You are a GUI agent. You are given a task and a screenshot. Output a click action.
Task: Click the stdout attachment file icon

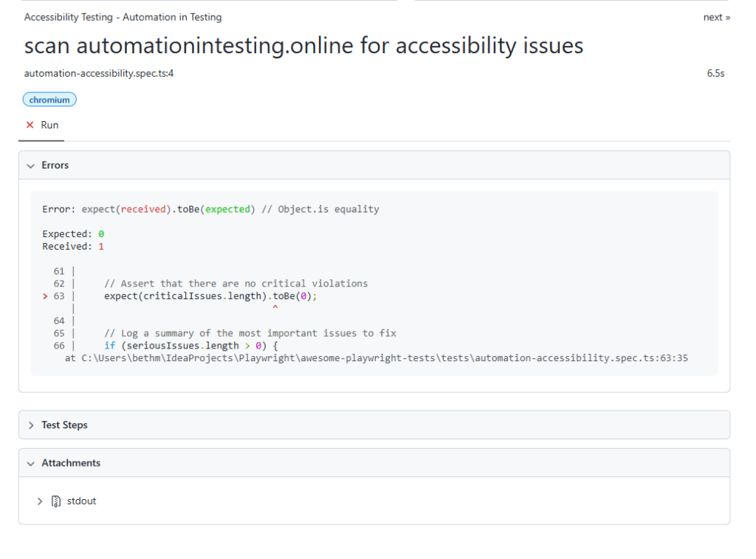[56, 501]
